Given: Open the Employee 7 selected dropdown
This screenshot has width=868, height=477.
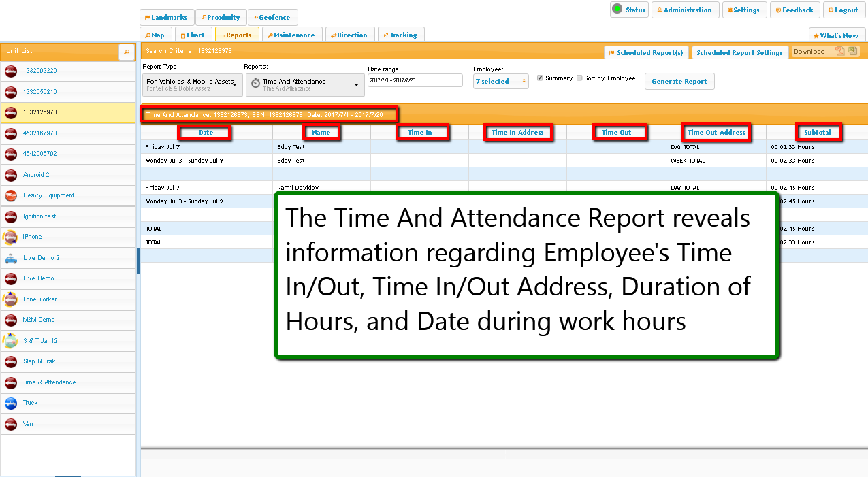Looking at the screenshot, I should (501, 82).
